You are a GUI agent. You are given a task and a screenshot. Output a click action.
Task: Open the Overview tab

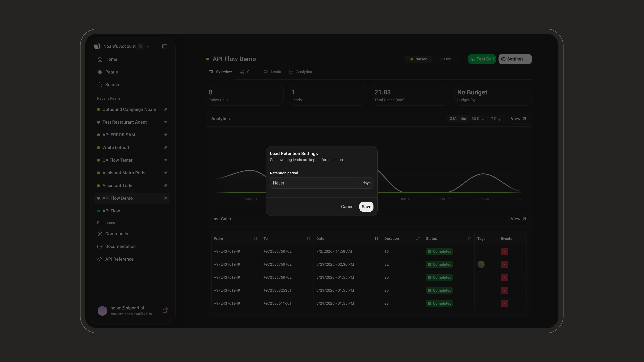[x=220, y=72]
